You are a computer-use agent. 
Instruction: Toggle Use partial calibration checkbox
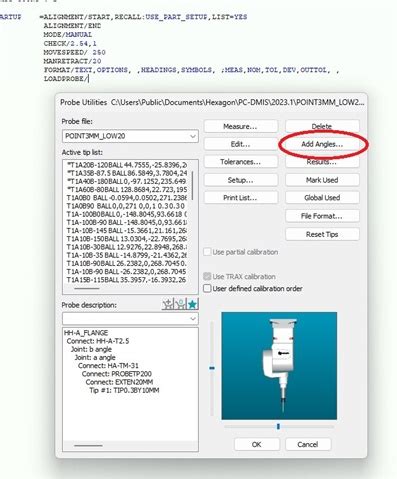click(x=207, y=252)
